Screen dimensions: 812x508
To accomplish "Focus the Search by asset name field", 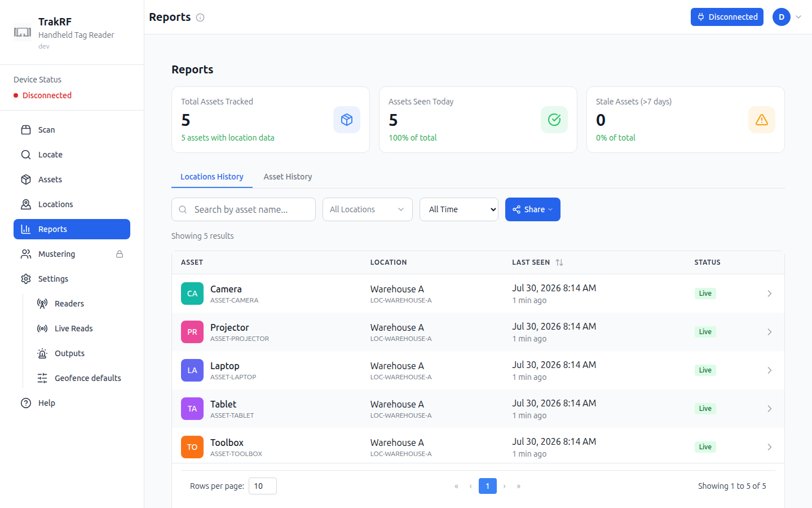I will (244, 209).
